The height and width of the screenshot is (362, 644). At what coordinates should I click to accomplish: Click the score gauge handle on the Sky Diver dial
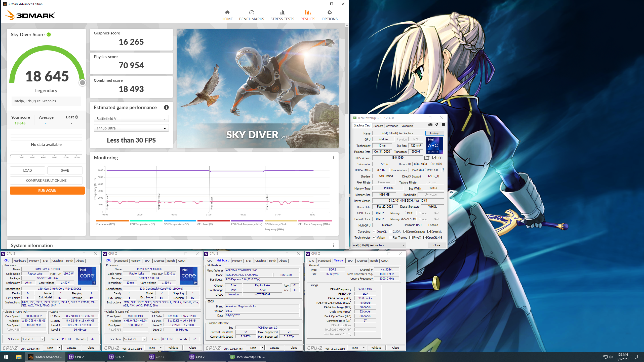point(82,83)
